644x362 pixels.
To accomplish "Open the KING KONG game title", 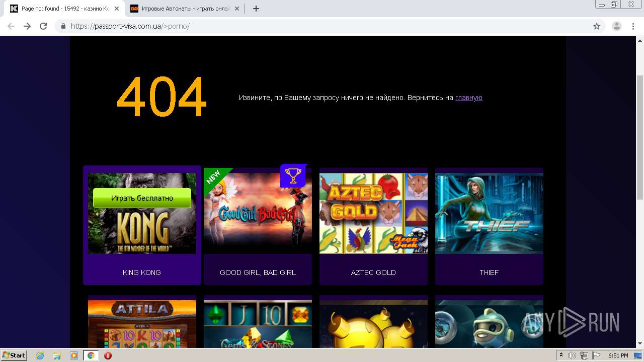I will 142,273.
